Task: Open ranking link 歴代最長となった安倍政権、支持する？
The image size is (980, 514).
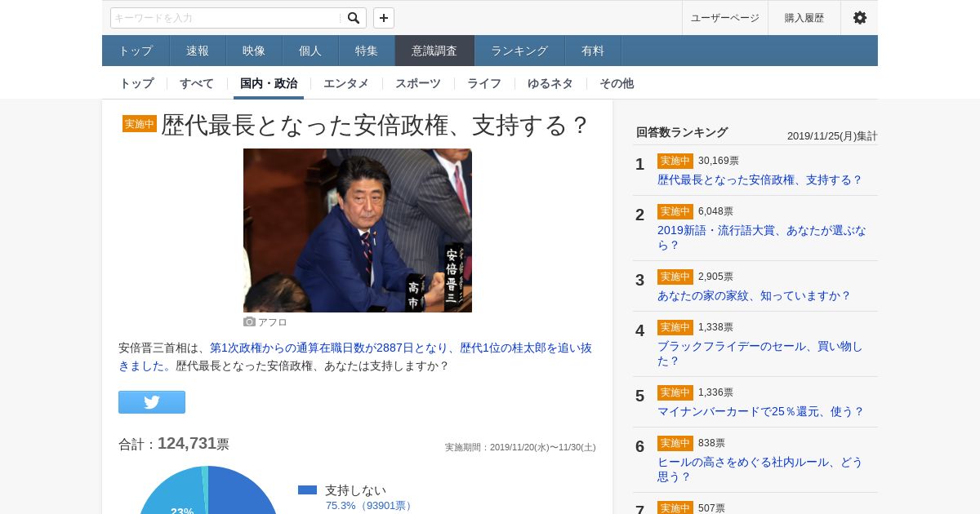Action: [760, 179]
